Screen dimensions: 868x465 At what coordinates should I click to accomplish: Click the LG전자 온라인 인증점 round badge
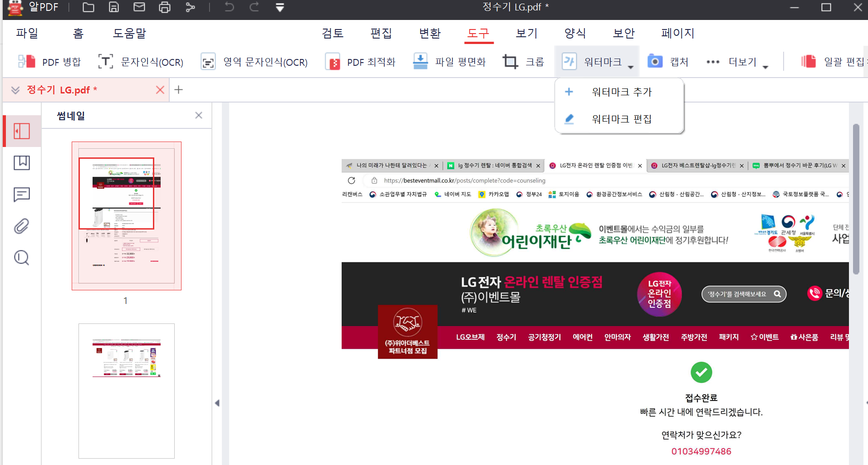[x=659, y=294]
